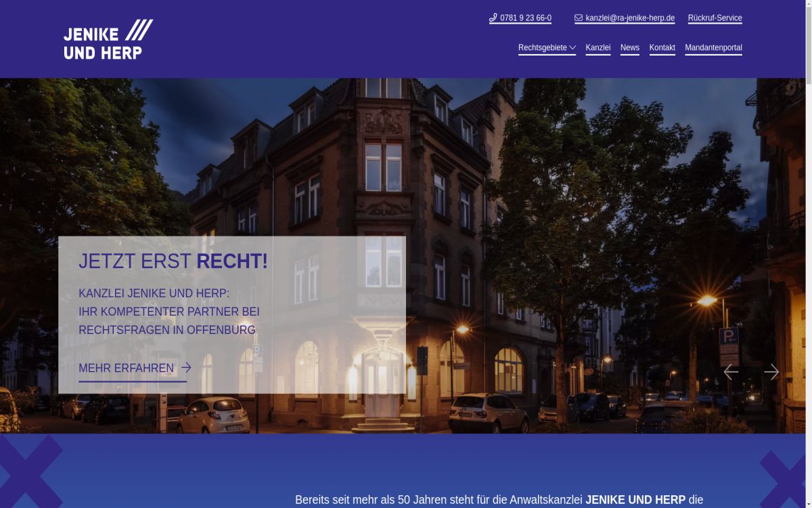Click the chevron icon after Rechtsgebiete
This screenshot has width=812, height=508.
[x=572, y=47]
